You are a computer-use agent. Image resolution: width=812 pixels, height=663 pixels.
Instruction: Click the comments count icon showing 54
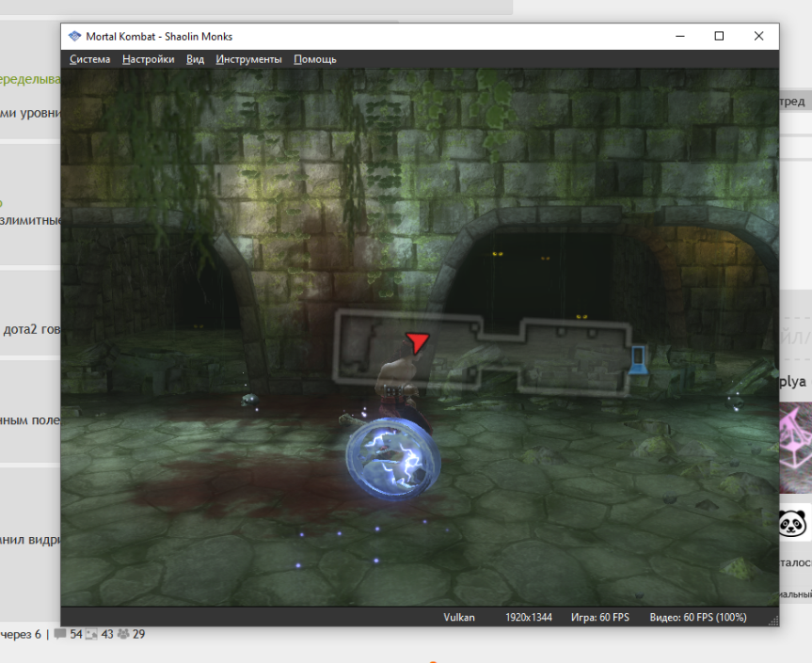point(60,634)
